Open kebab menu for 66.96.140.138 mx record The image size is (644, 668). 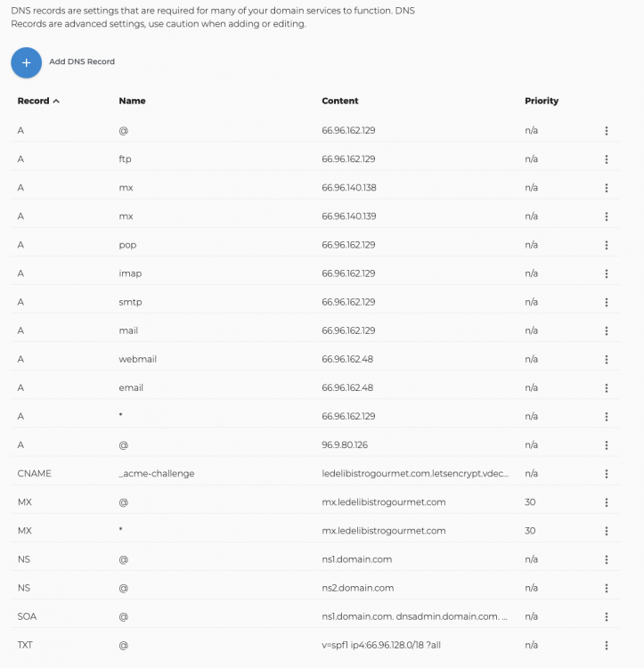coord(606,188)
